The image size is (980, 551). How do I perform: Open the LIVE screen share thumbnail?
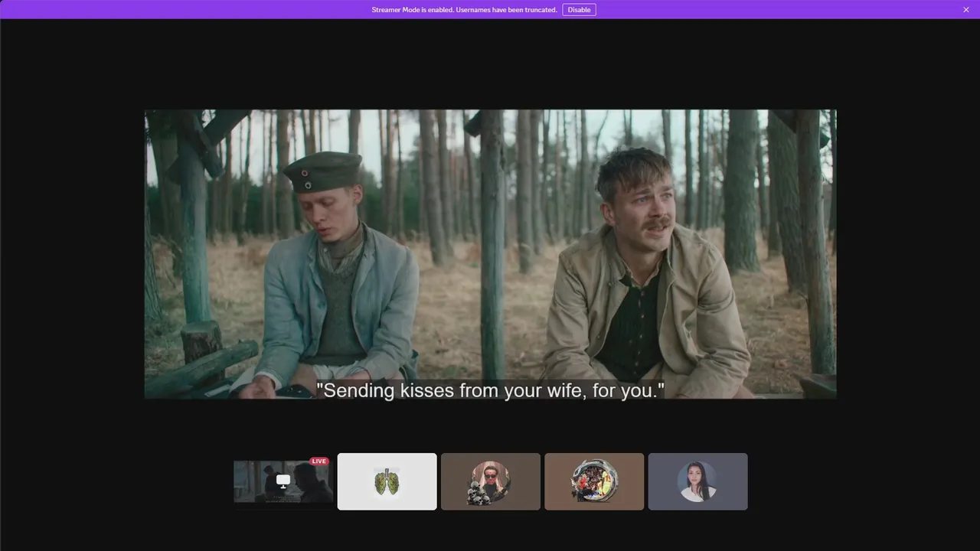tap(283, 481)
